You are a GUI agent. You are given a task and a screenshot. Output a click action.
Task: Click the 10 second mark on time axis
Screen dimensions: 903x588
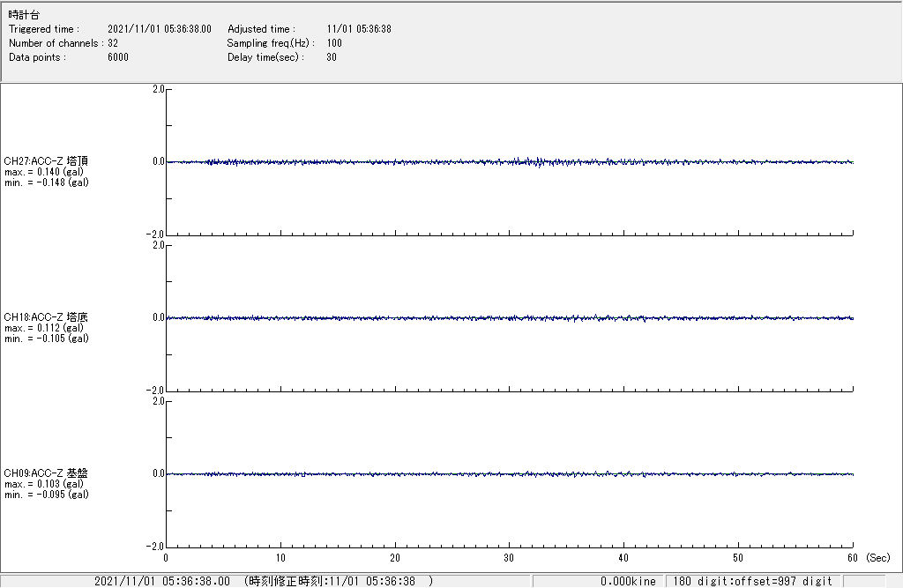(x=280, y=558)
